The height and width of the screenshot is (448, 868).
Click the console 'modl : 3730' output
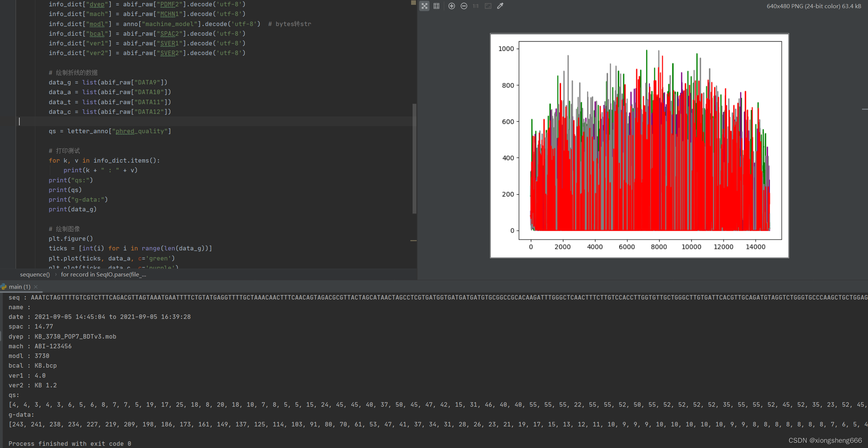(x=29, y=356)
